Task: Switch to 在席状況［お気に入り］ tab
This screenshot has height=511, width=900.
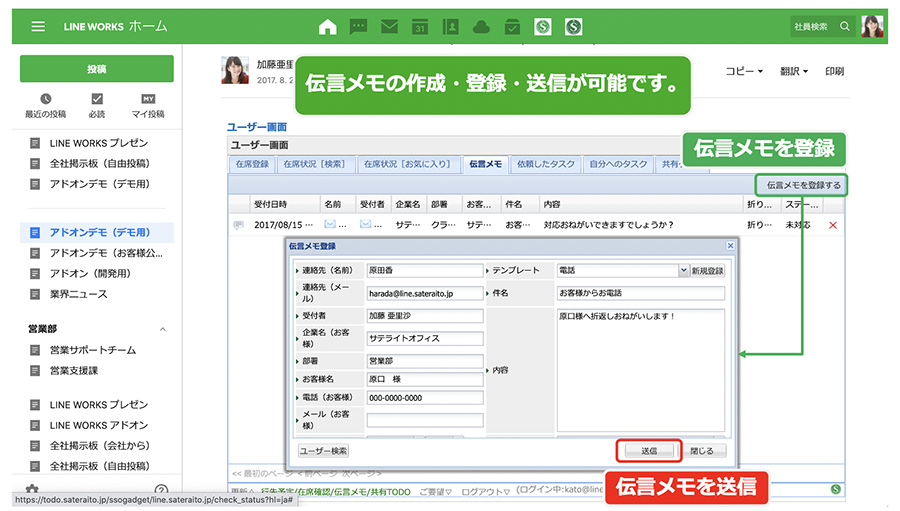Action: pyautogui.click(x=408, y=164)
